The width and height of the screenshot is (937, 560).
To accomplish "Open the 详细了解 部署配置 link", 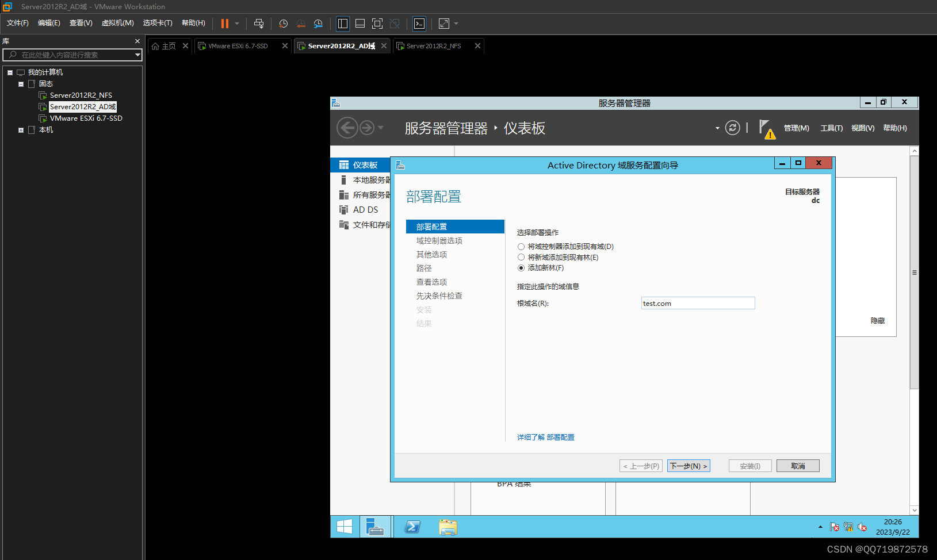I will point(545,438).
